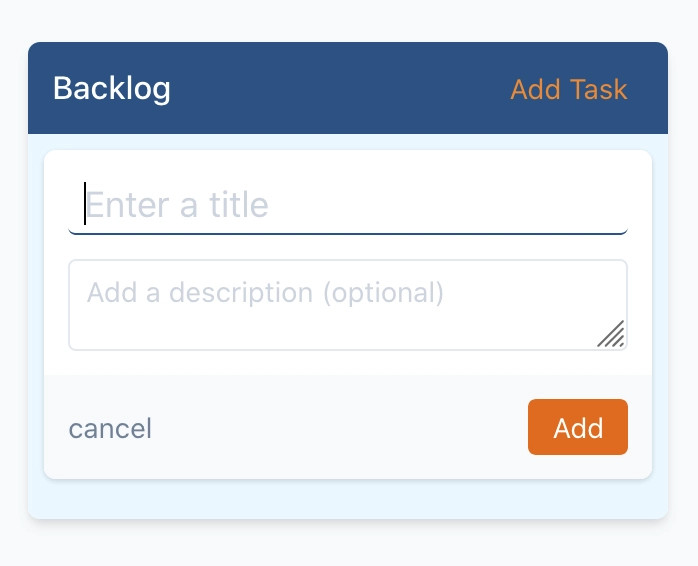Click the Add Task link
This screenshot has width=698, height=566.
coord(568,89)
